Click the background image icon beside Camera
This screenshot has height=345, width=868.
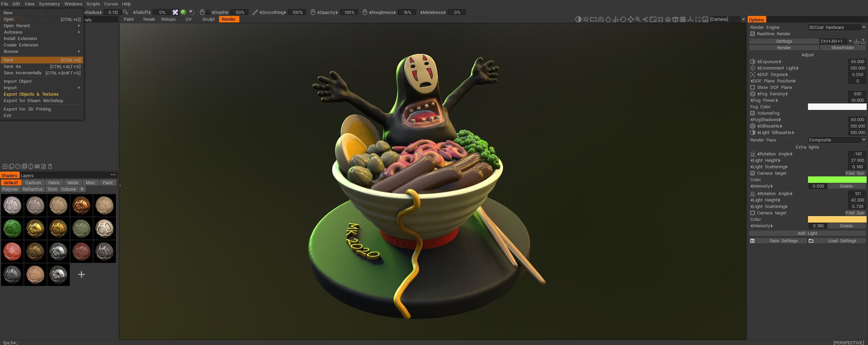705,19
